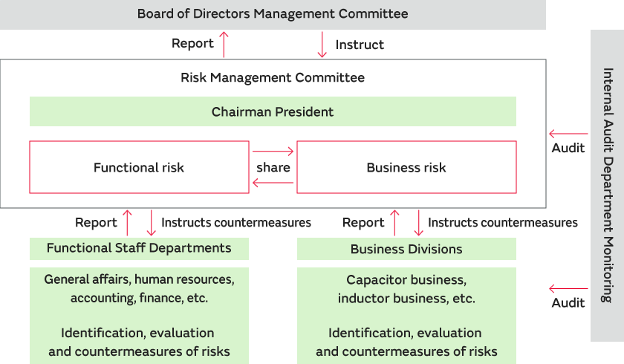This screenshot has height=364, width=624.
Task: Click the Risk Management Committee title
Action: point(273,77)
